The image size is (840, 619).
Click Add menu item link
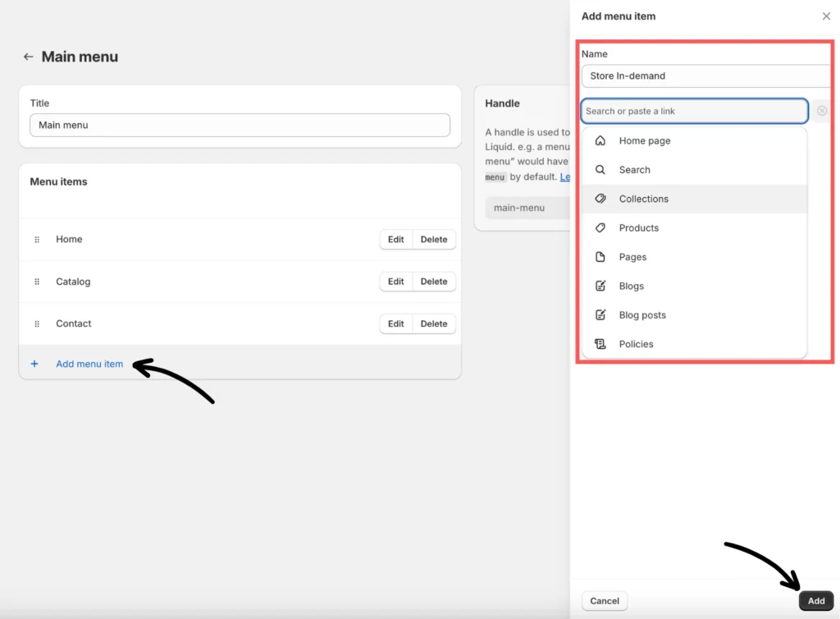click(89, 364)
